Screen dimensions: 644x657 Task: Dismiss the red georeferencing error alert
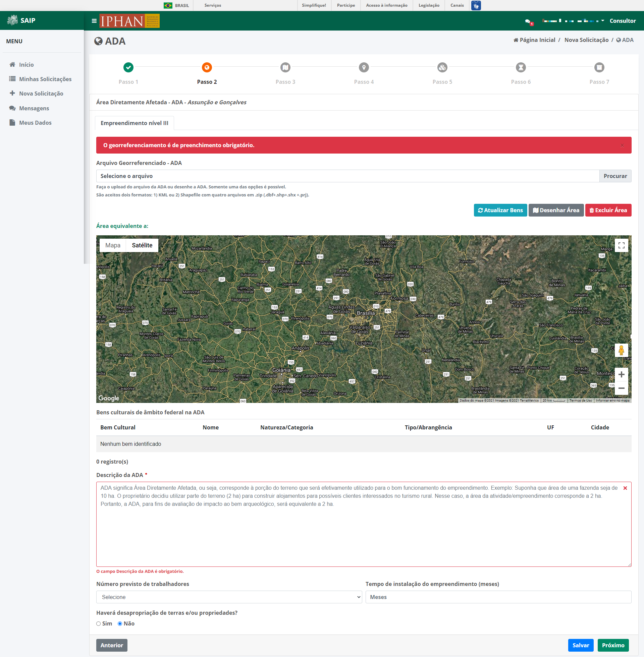point(622,145)
